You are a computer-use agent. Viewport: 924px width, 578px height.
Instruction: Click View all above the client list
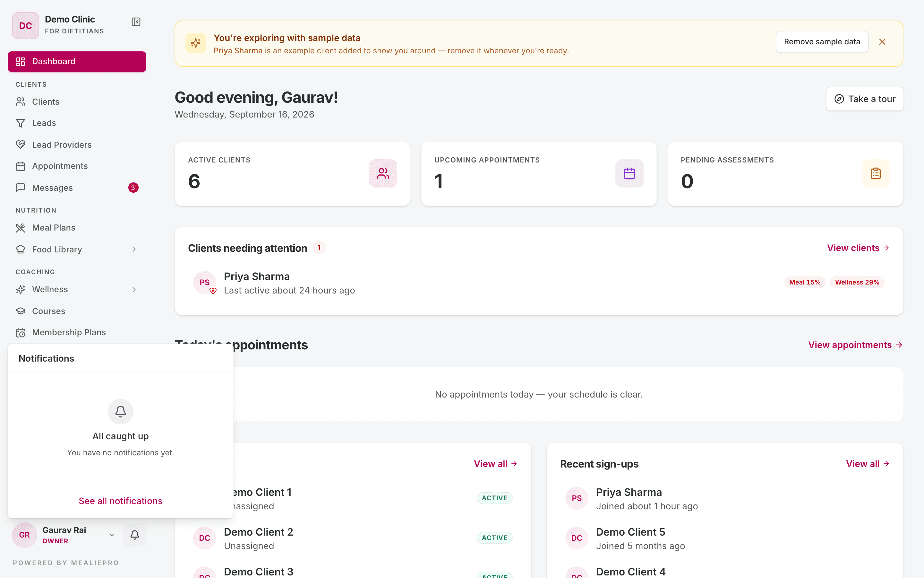[496, 464]
